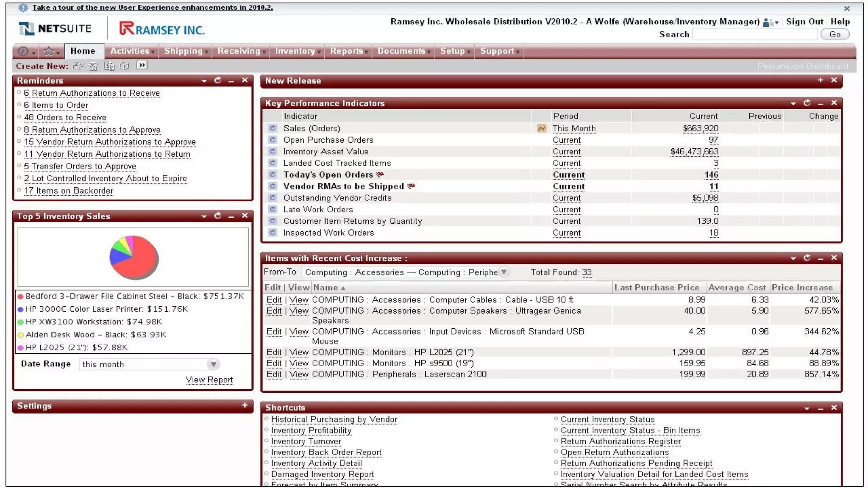Open the From-To item range dropdown
The height and width of the screenshot is (488, 868).
coord(504,272)
